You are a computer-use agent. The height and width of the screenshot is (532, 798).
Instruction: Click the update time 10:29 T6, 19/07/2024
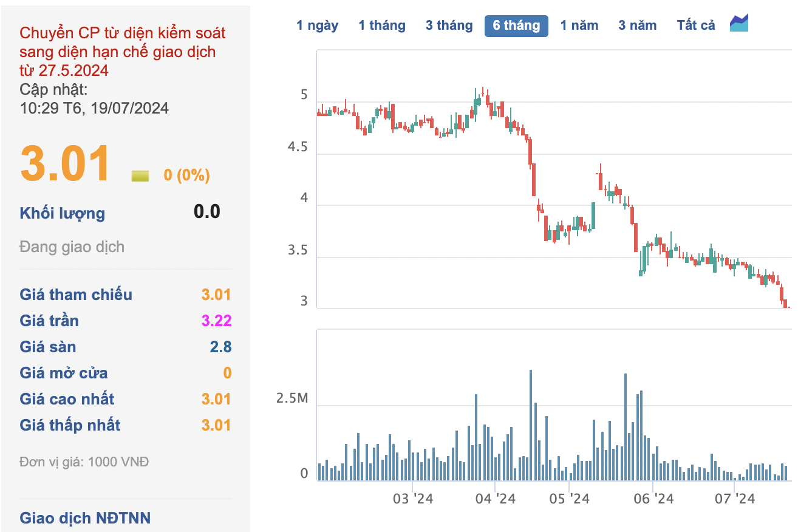(95, 108)
